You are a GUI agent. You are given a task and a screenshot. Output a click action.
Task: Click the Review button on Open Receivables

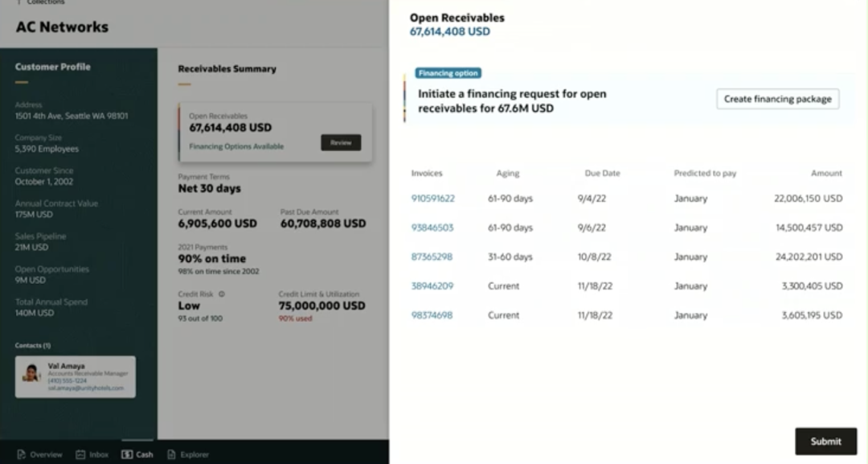pos(341,142)
